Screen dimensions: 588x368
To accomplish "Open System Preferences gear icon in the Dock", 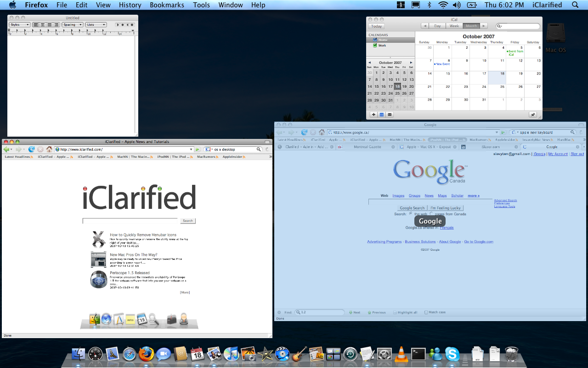I will (x=384, y=354).
